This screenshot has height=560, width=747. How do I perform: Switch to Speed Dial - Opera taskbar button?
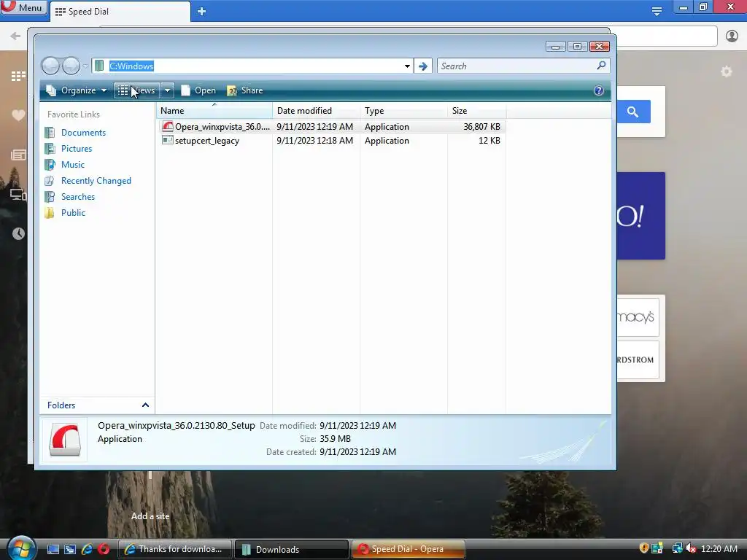[x=408, y=549]
